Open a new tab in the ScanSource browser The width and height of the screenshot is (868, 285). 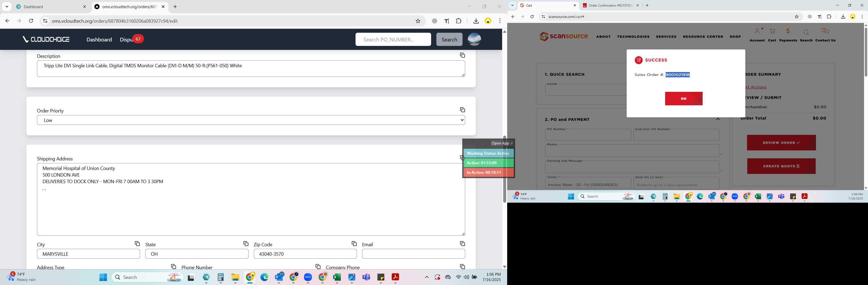647,5
